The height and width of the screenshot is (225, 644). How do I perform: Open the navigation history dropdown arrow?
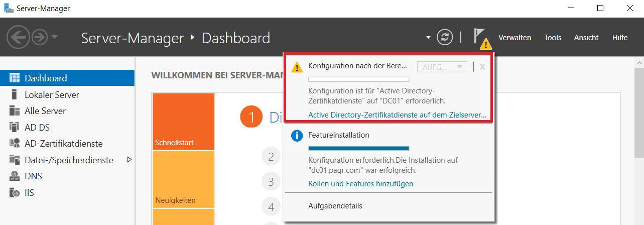(54, 37)
